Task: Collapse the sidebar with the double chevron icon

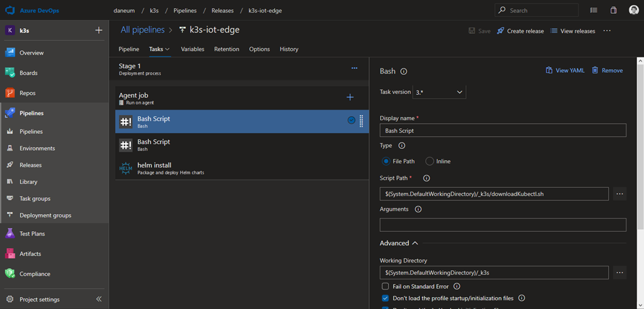Action: pos(99,299)
